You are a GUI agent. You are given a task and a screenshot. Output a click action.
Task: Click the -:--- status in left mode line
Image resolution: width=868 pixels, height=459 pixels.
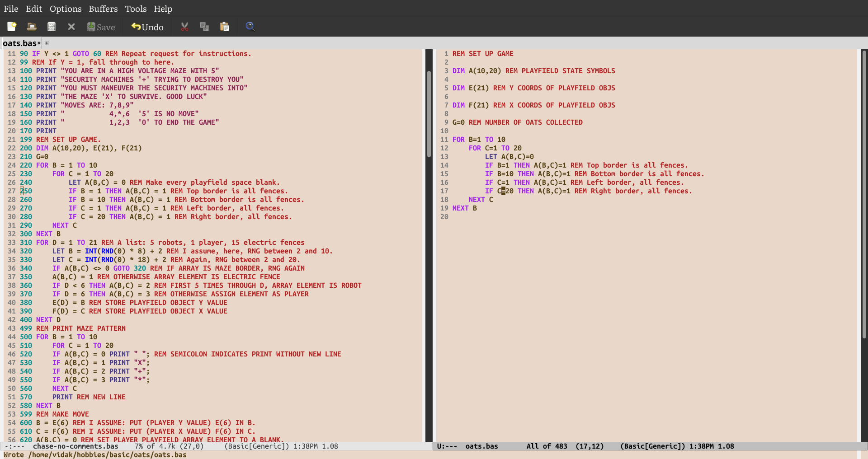(x=14, y=446)
